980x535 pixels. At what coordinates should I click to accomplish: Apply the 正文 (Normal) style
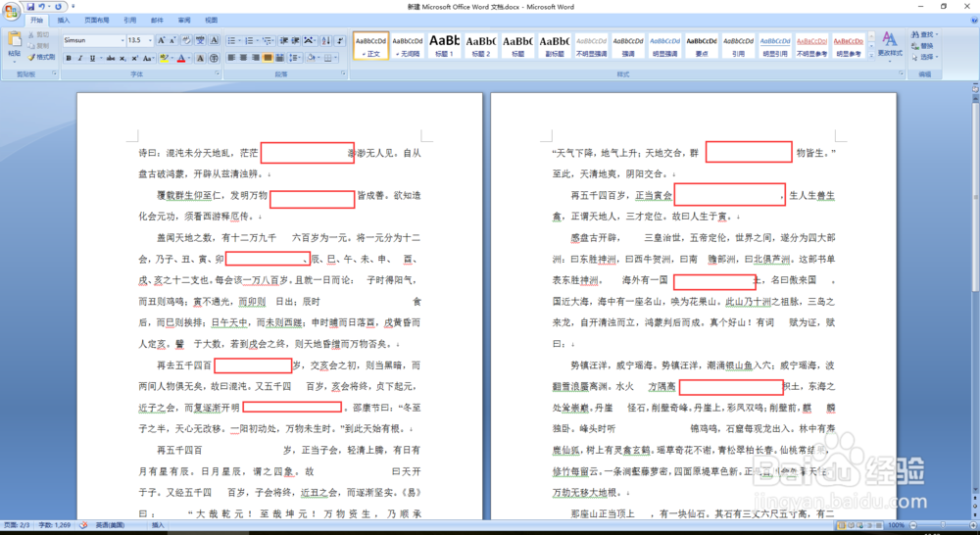tap(370, 46)
